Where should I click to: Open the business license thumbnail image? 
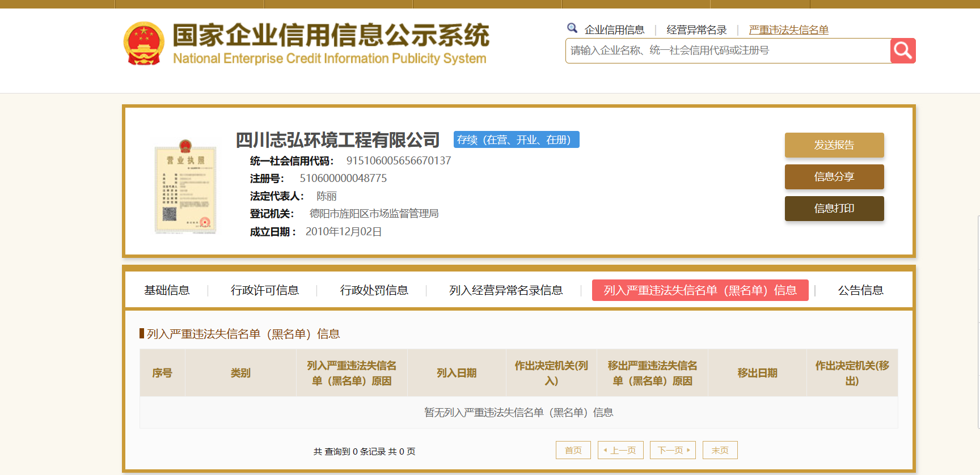pos(185,187)
